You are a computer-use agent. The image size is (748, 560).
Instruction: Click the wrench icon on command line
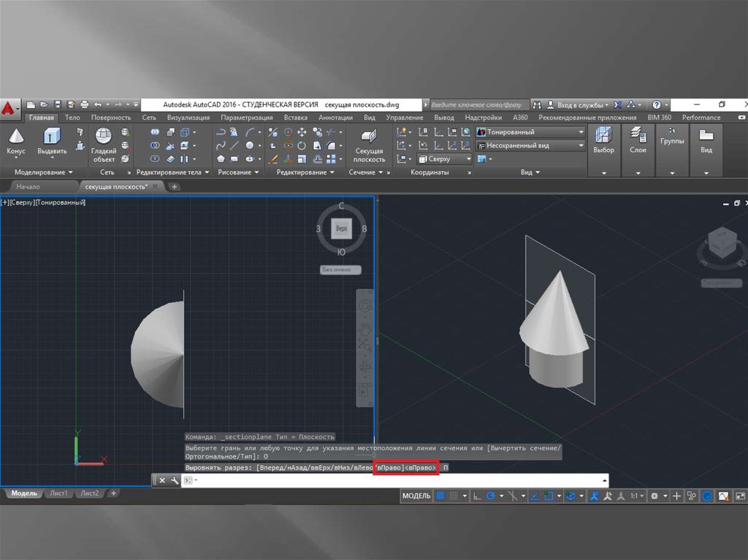click(174, 480)
